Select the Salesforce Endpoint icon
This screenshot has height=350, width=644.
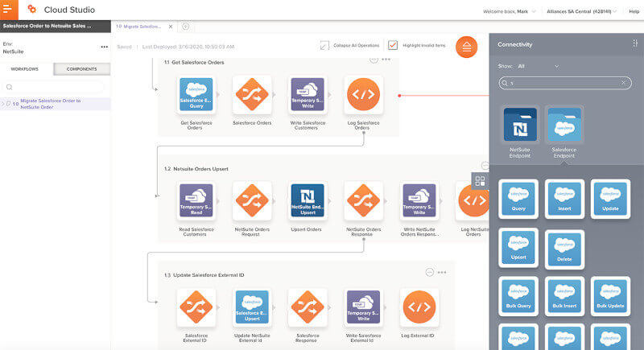click(563, 126)
